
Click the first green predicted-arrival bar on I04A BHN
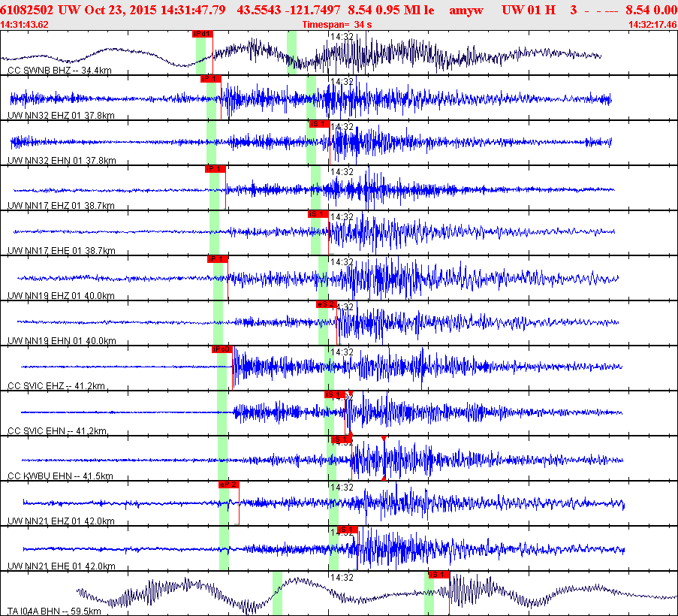point(277,593)
